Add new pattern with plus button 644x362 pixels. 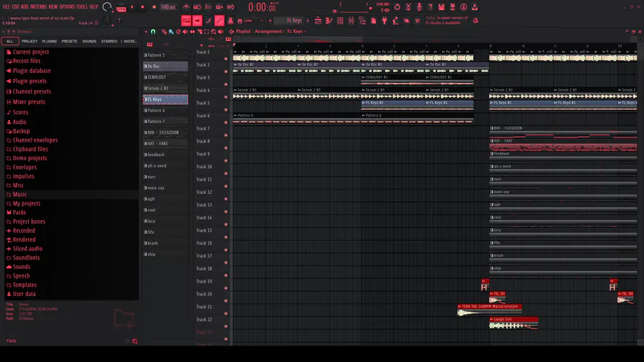click(x=308, y=21)
